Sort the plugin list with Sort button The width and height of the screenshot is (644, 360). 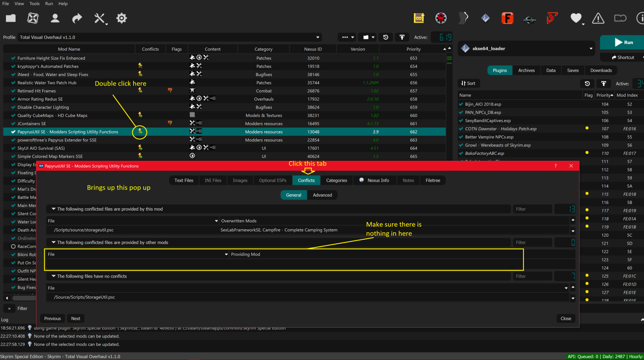[x=469, y=84]
